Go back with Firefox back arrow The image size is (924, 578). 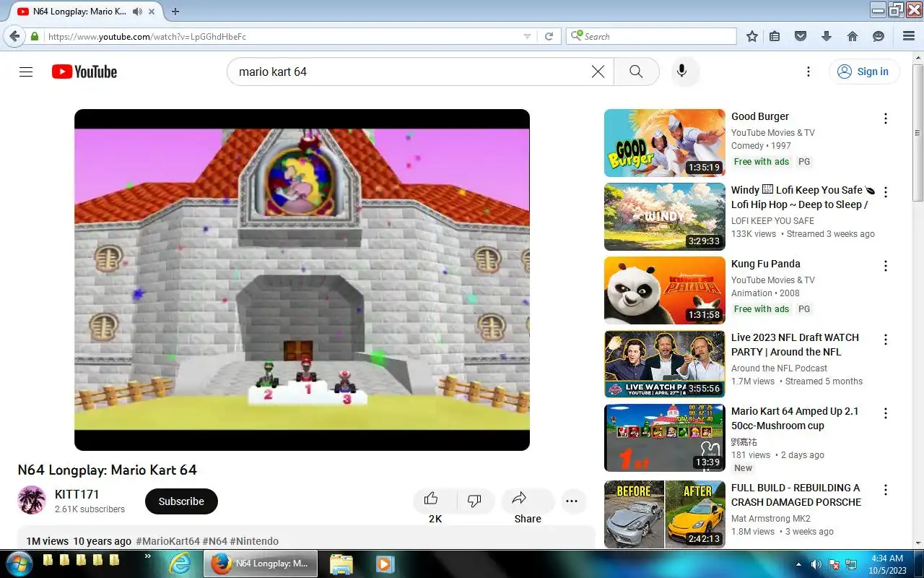click(14, 36)
